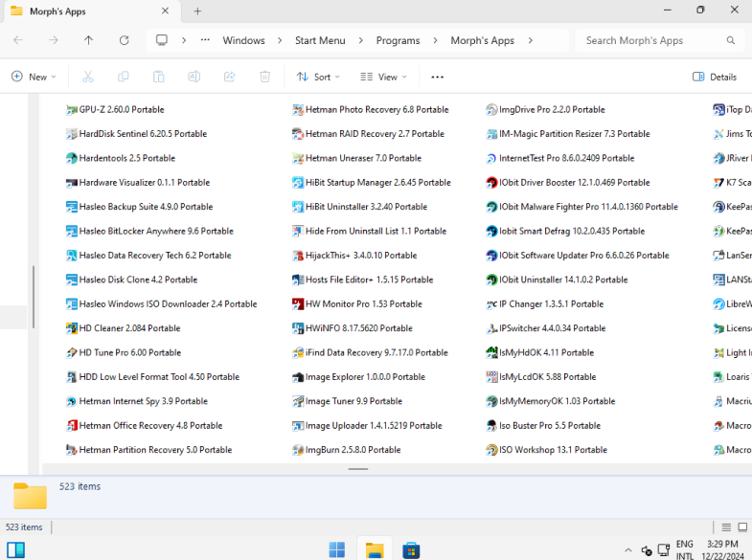This screenshot has height=560, width=752.
Task: Show hidden breadcrumb folders via ellipsis
Action: (205, 40)
